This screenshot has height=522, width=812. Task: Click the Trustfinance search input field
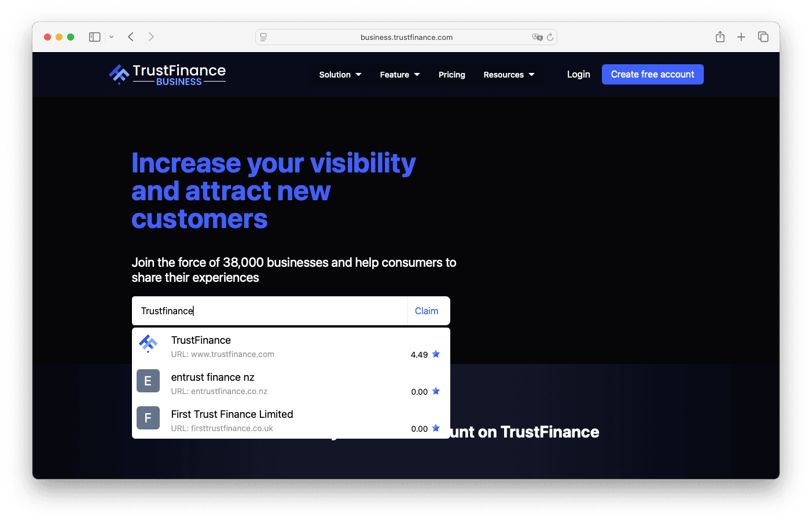coord(270,311)
